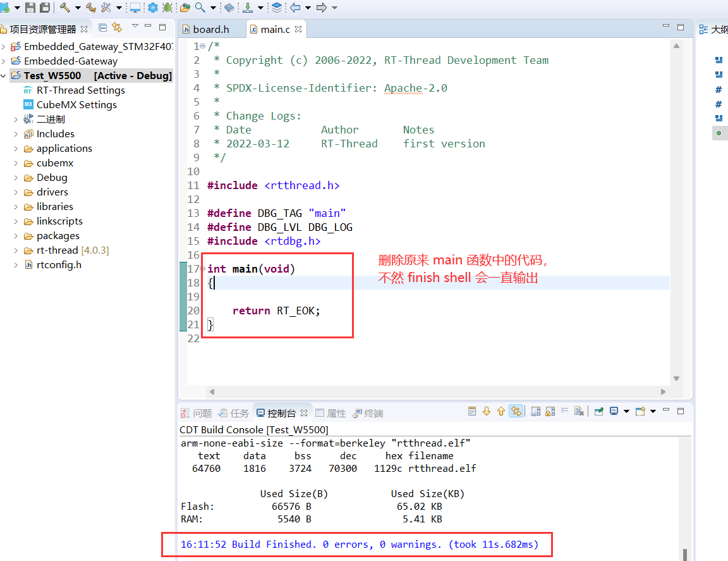Click the green bug Debug icon
The width and height of the screenshot is (728, 561).
167,8
